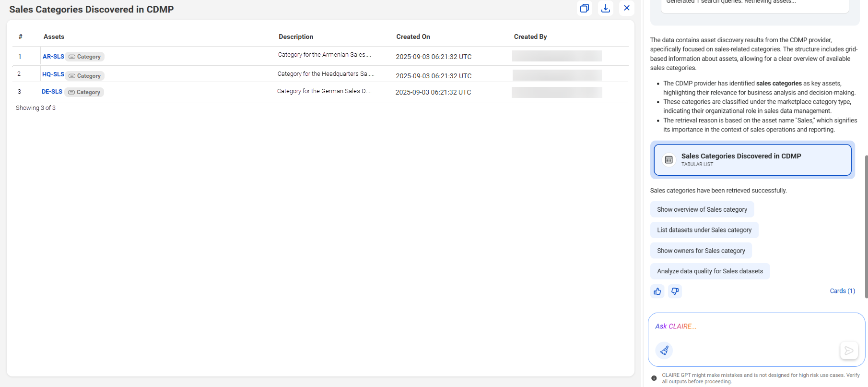Give the response a thumbs down
Viewport: 868px width, 387px height.
[675, 291]
